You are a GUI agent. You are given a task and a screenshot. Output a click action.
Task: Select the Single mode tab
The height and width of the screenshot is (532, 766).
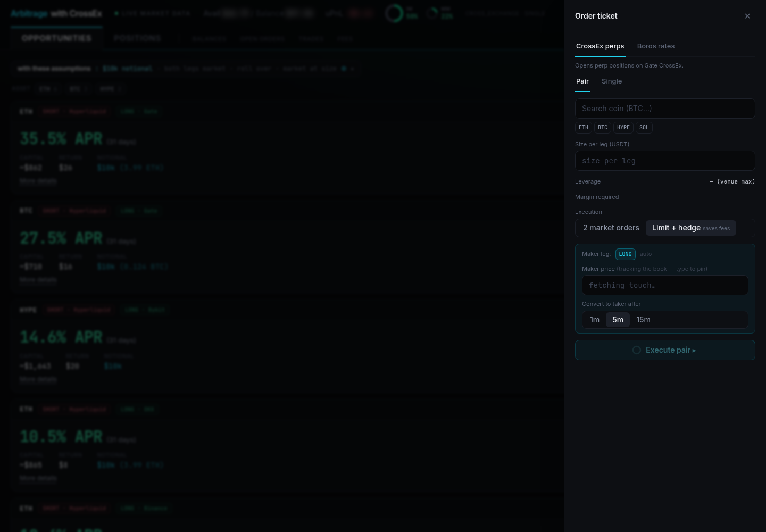coord(612,81)
